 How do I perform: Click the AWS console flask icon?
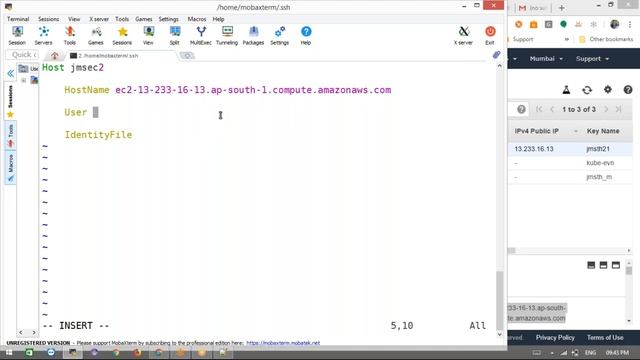(566, 90)
